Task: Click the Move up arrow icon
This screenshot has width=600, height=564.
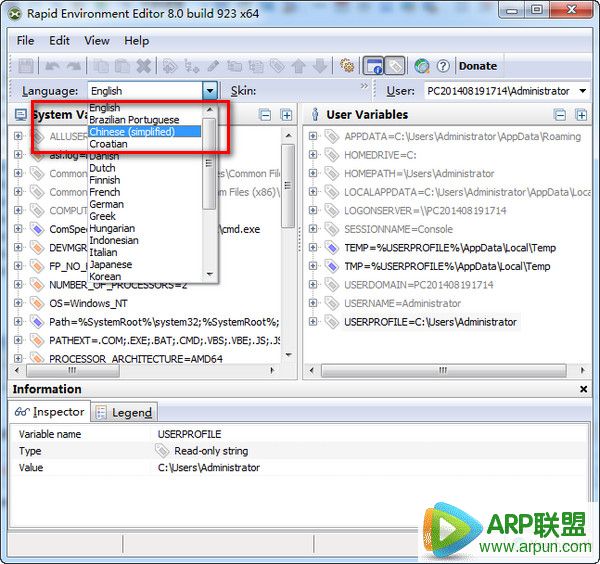Action: click(298, 66)
